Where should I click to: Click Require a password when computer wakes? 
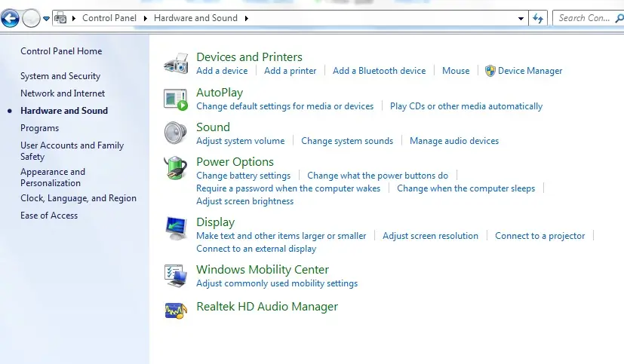(x=288, y=188)
